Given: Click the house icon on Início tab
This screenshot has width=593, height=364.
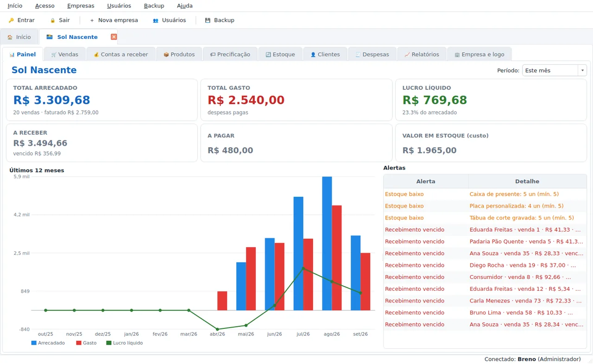Looking at the screenshot, I should (10, 37).
